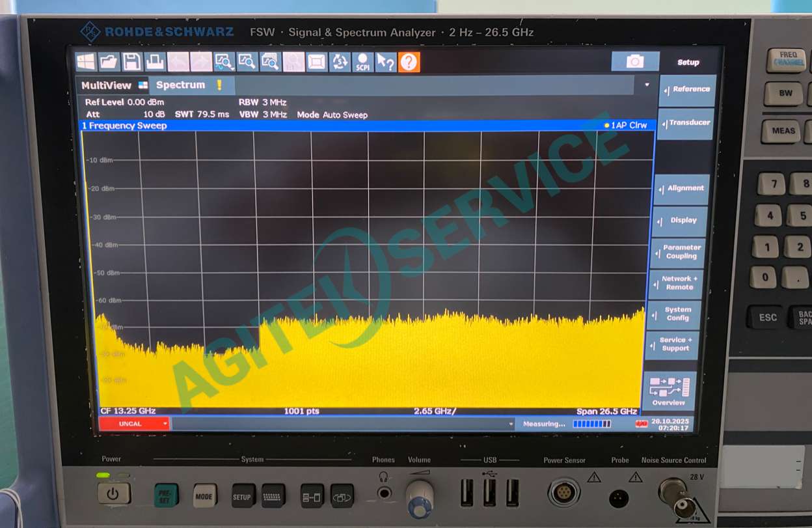
Task: Push the BW hardware key
Action: (x=786, y=93)
